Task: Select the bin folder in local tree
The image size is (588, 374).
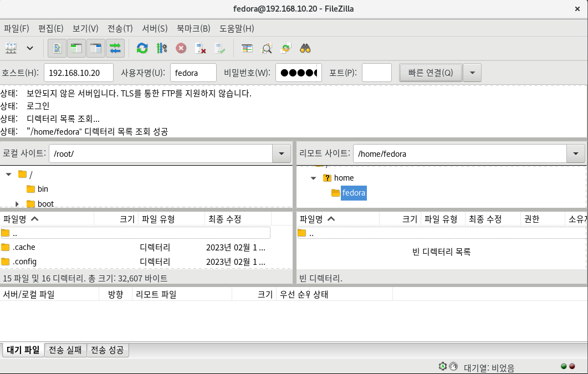Action: 43,189
